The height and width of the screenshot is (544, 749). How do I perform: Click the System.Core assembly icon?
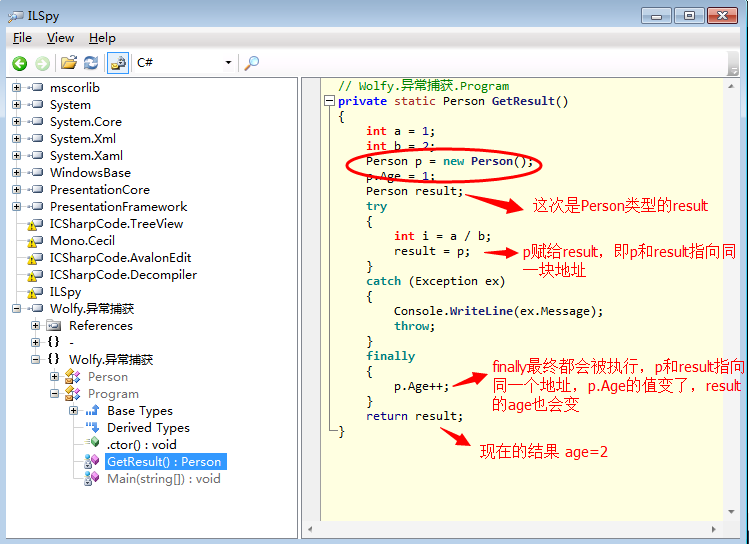tap(37, 122)
